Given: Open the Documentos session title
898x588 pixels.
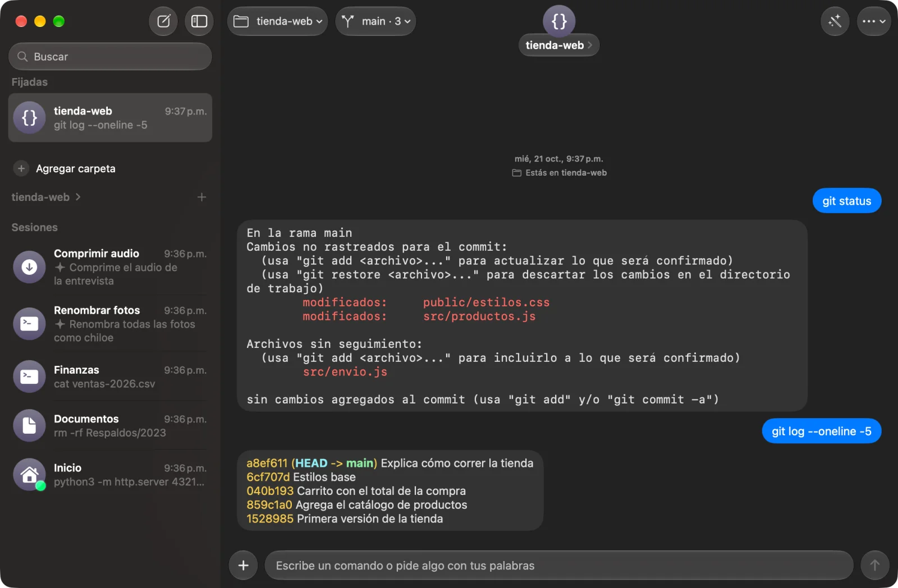Looking at the screenshot, I should click(x=86, y=419).
